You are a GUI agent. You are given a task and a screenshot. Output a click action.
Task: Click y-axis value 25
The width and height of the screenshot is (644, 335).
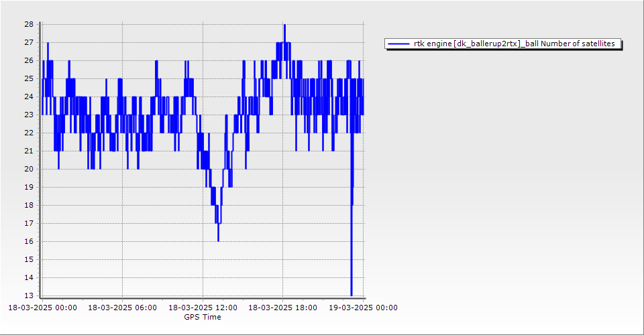tap(29, 78)
